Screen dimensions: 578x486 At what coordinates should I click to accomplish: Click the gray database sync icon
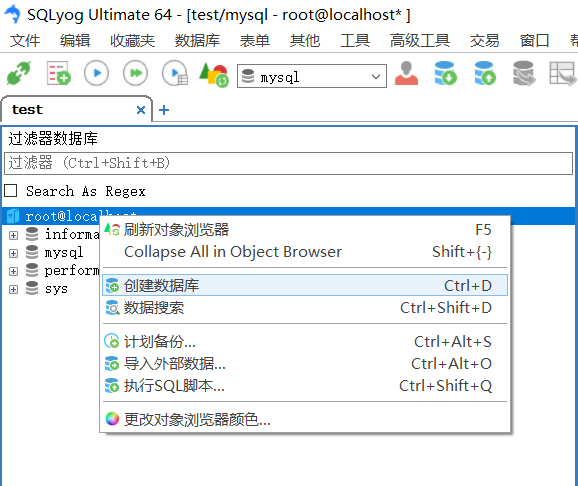[524, 73]
